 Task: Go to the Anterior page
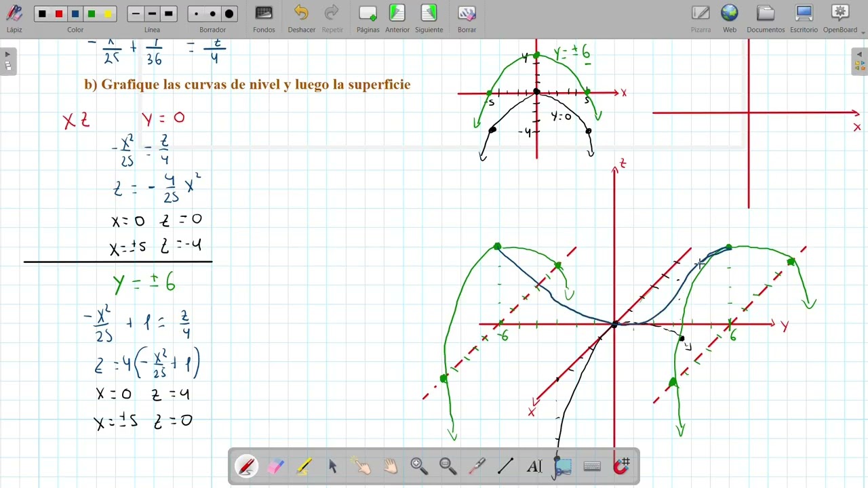tap(397, 18)
